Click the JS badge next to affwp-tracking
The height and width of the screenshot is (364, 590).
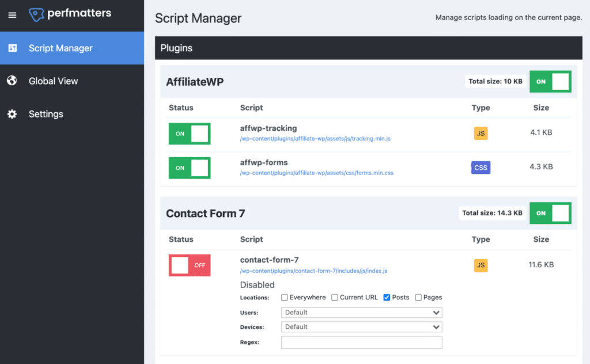[x=481, y=133]
